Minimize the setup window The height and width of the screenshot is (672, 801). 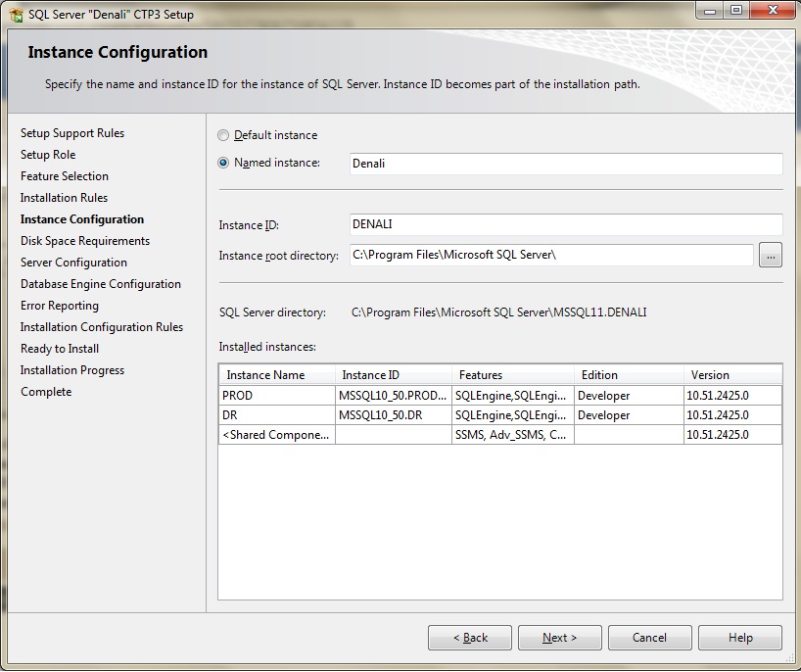click(x=710, y=11)
